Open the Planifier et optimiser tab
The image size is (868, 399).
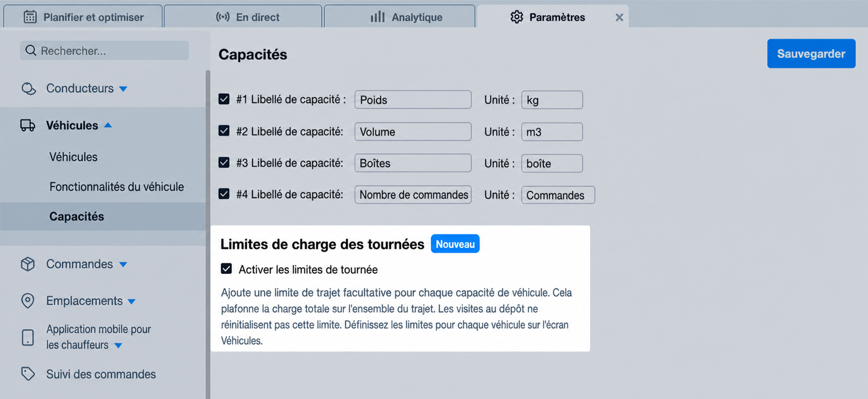point(83,16)
